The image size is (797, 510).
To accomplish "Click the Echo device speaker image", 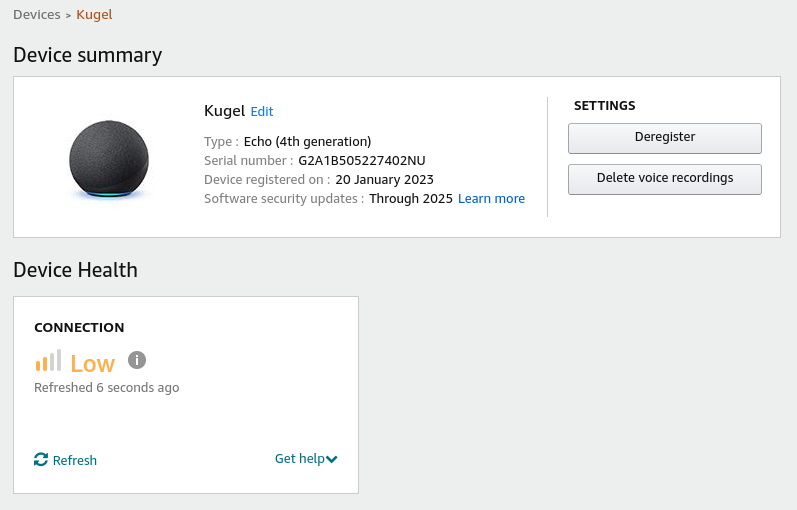I will tap(109, 160).
